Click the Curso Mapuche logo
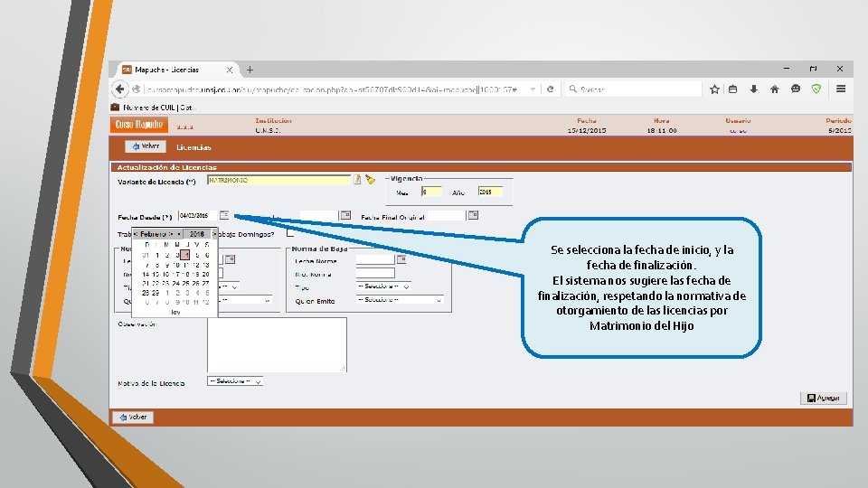Image resolution: width=868 pixels, height=488 pixels. 139,125
